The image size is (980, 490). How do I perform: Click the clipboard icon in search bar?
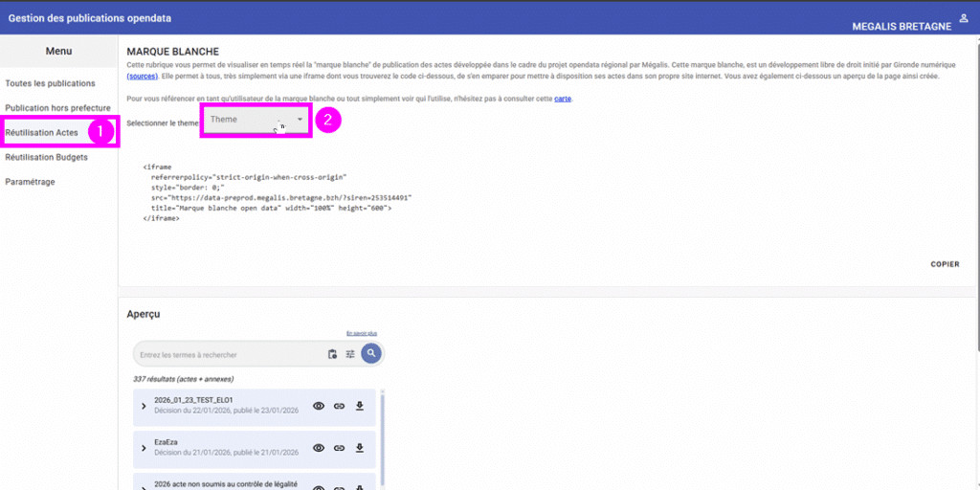tap(332, 354)
